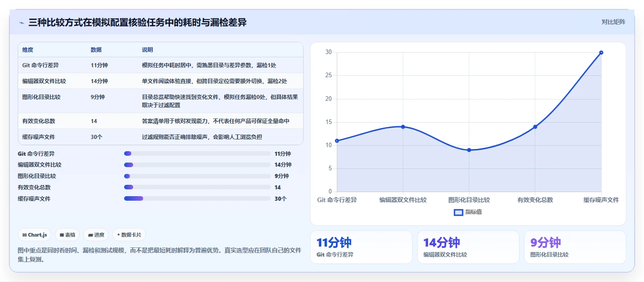644x282 pixels.
Task: Click the 14分钟 cell in the table
Action: pyautogui.click(x=100, y=81)
